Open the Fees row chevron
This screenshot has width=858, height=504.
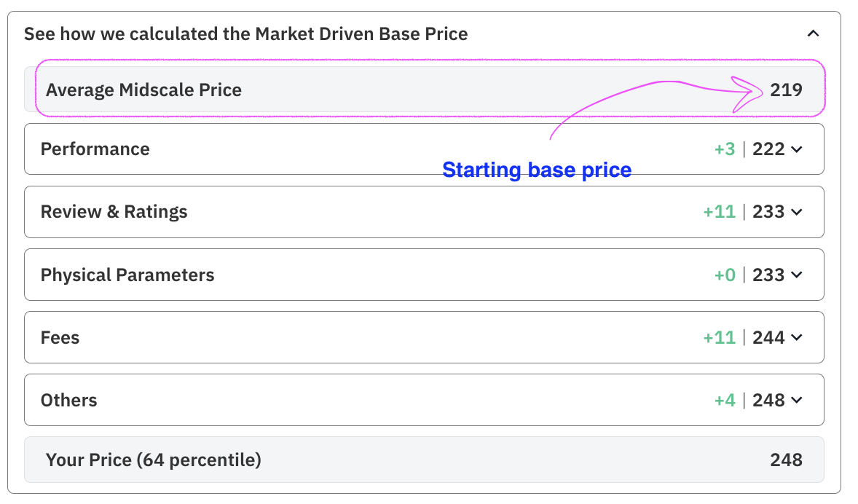(797, 338)
